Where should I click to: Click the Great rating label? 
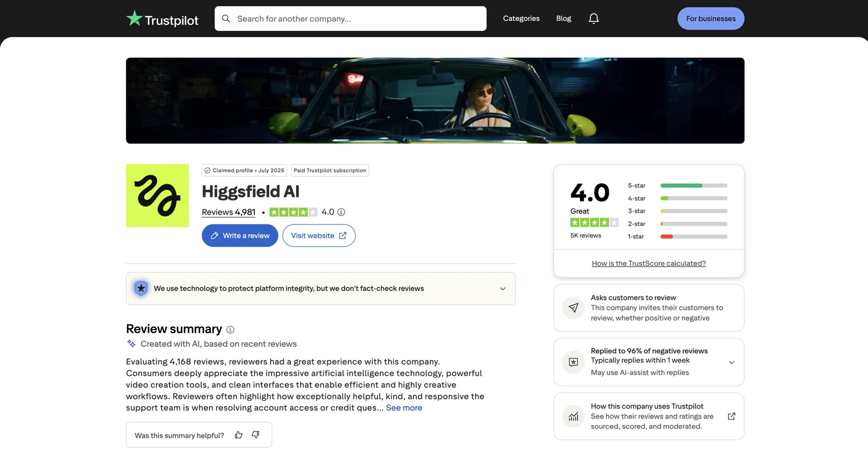pyautogui.click(x=579, y=211)
